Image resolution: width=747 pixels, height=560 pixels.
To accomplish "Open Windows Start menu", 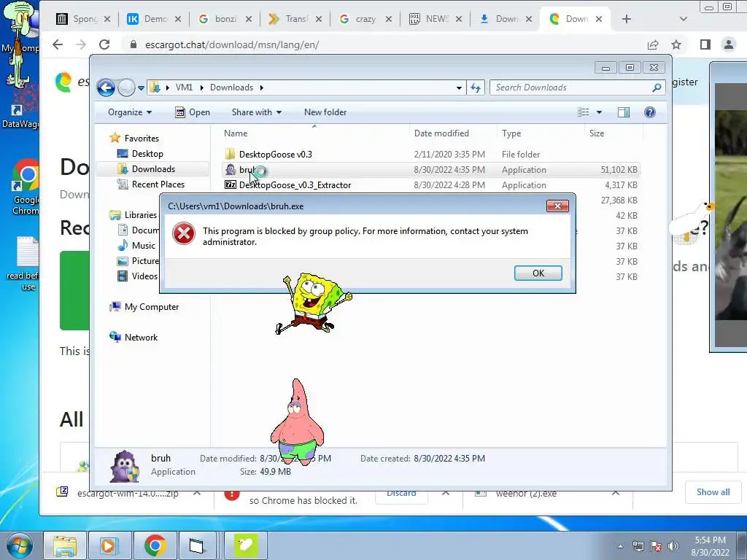I will [18, 545].
